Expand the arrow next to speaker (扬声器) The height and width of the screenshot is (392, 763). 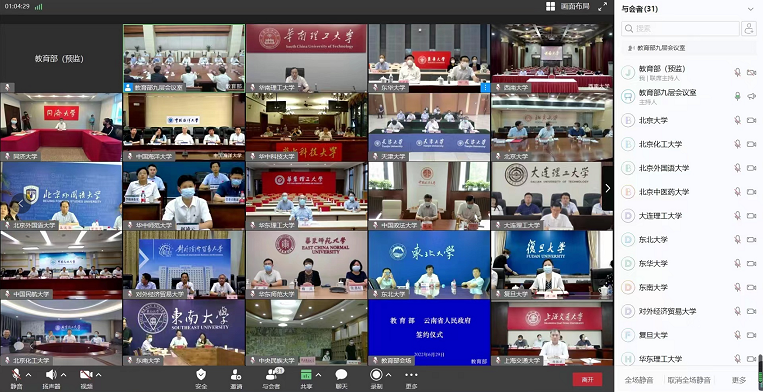(x=63, y=374)
